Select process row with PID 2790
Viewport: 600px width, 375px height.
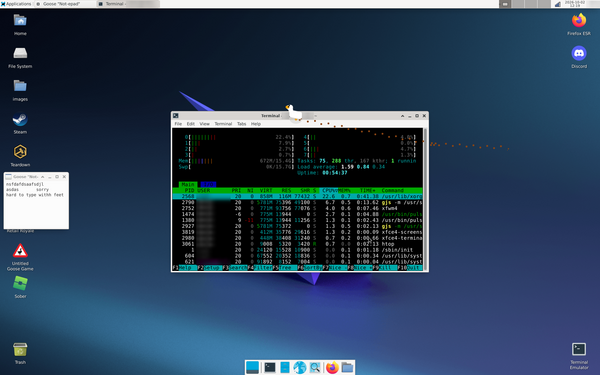[297, 202]
